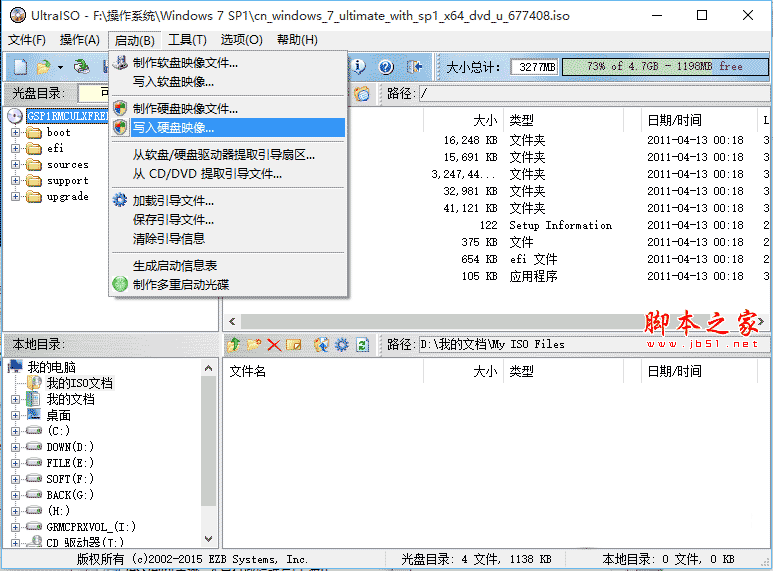This screenshot has height=571, width=773.
Task: Click the disc icon of GSP1RMCULXFRER root node
Action: point(15,116)
